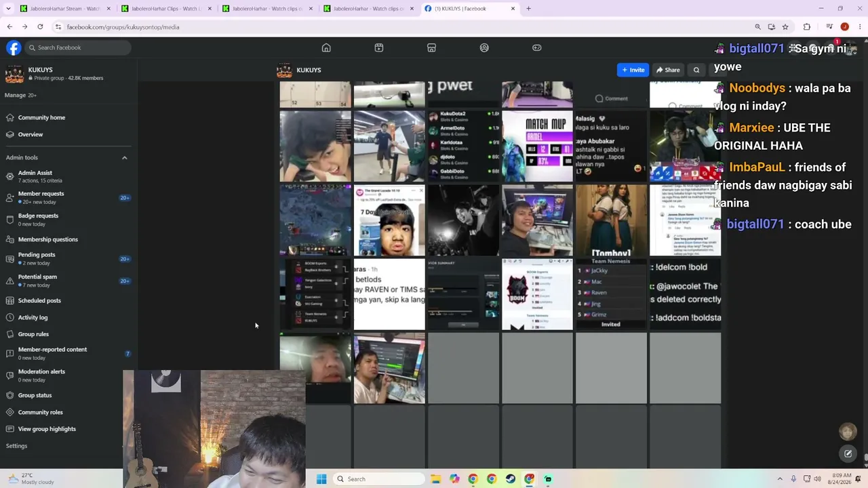Click the Admin Assist gear icon
The height and width of the screenshot is (488, 868).
coord(9,176)
